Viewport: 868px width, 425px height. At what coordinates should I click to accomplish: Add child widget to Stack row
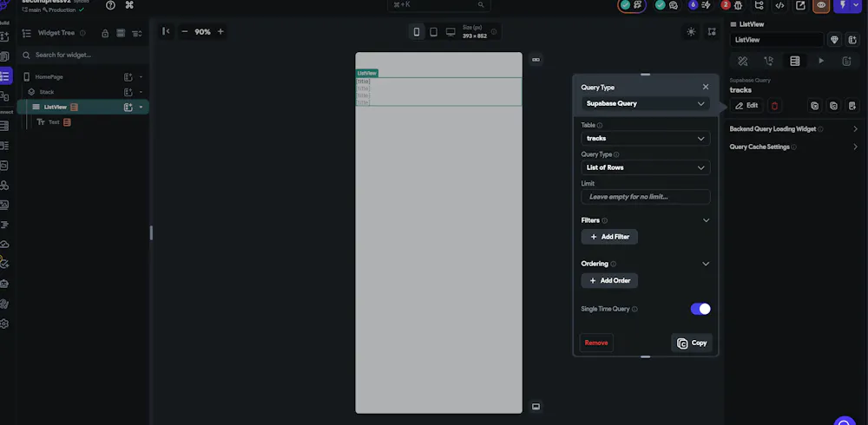128,92
